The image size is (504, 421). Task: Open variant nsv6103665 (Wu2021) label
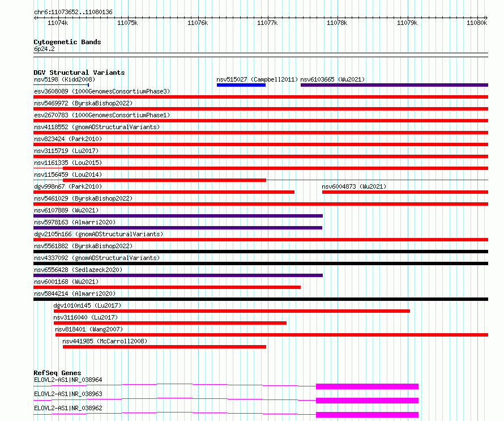click(332, 79)
